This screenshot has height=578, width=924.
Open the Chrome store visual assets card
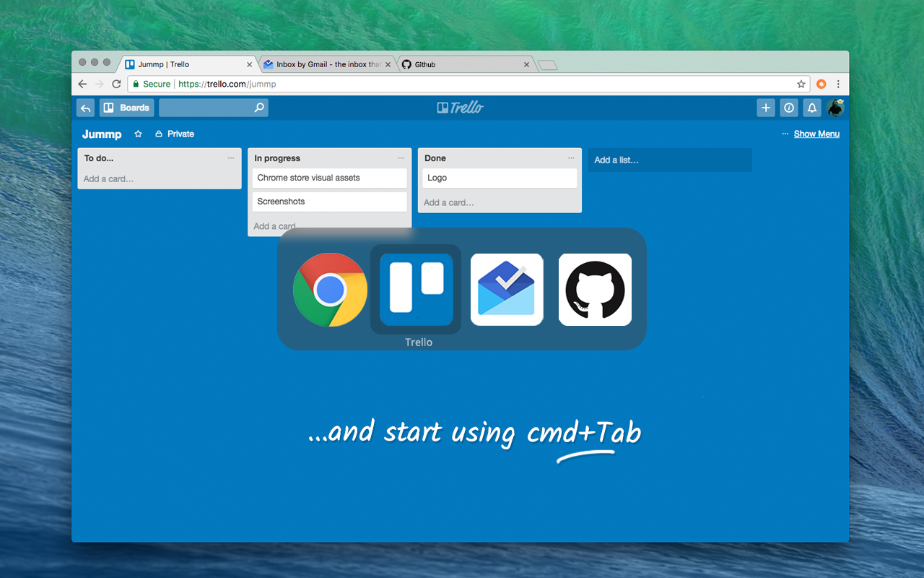(x=329, y=178)
